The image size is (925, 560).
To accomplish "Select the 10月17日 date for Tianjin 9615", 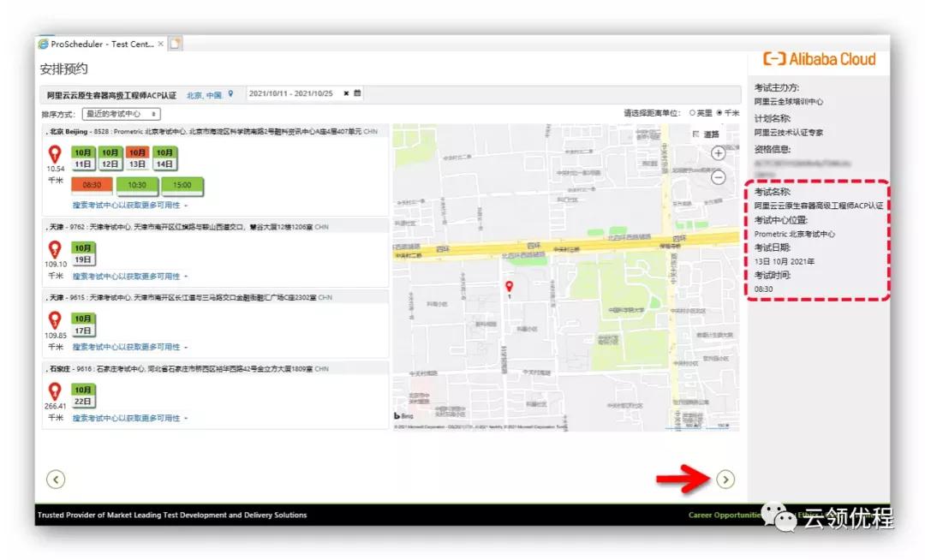I will 82,325.
